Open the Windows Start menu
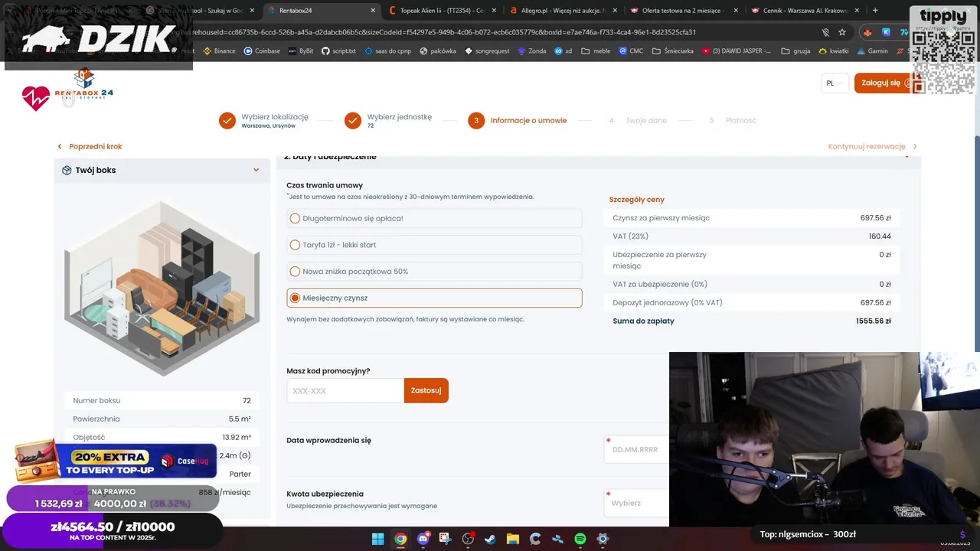 (x=377, y=539)
